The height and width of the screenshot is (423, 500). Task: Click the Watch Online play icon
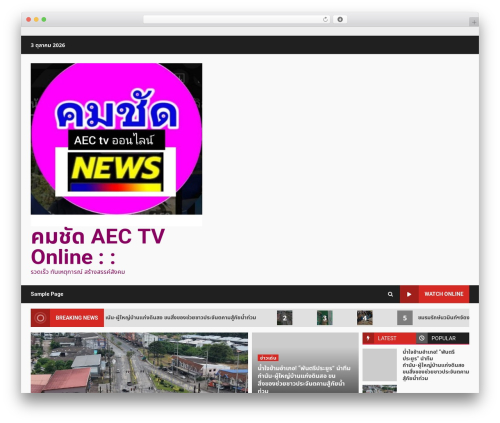coord(409,294)
